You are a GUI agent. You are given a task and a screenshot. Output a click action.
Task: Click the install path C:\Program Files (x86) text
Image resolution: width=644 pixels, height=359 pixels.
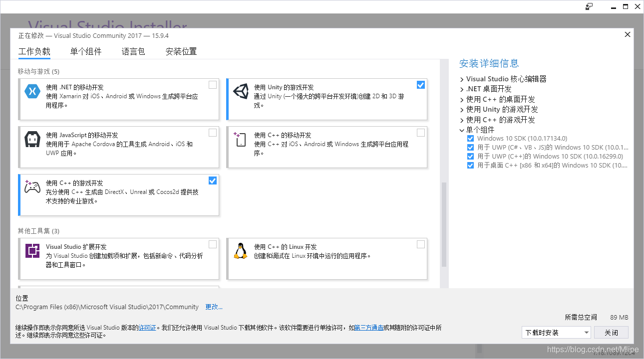tap(107, 307)
